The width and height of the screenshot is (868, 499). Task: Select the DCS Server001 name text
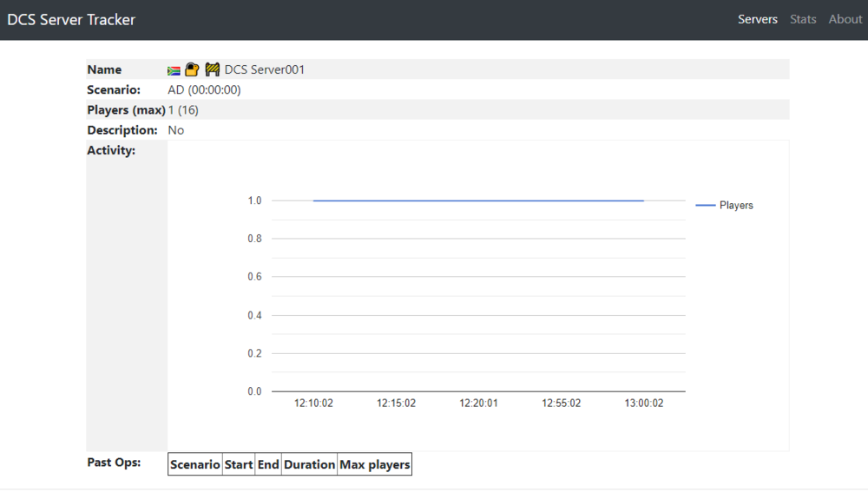(x=265, y=69)
